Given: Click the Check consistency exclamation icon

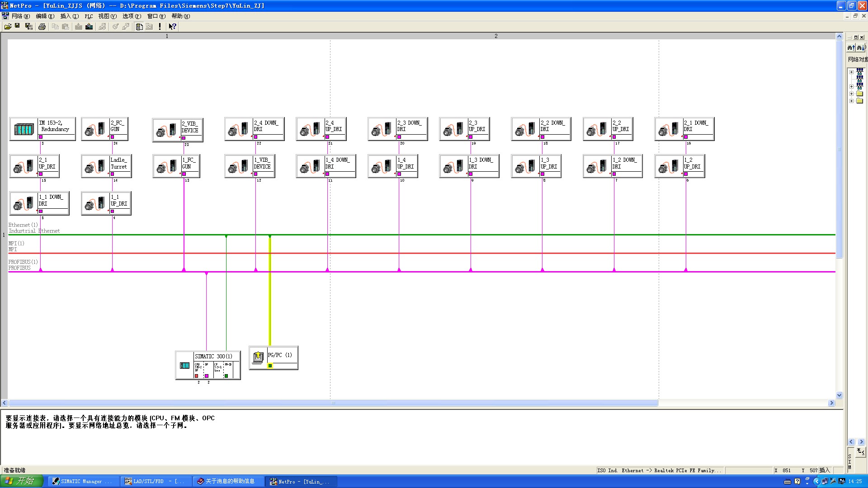Looking at the screenshot, I should [160, 27].
